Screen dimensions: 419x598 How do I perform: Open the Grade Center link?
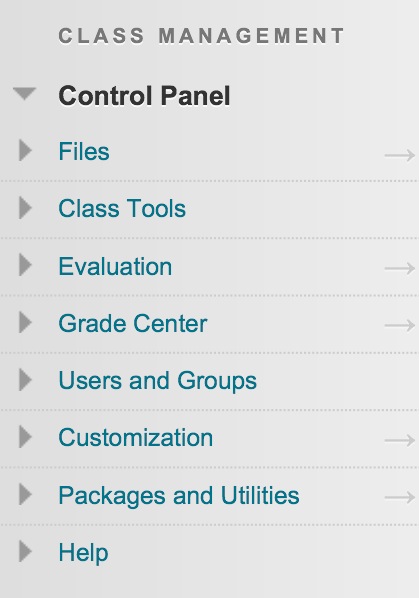click(x=133, y=323)
